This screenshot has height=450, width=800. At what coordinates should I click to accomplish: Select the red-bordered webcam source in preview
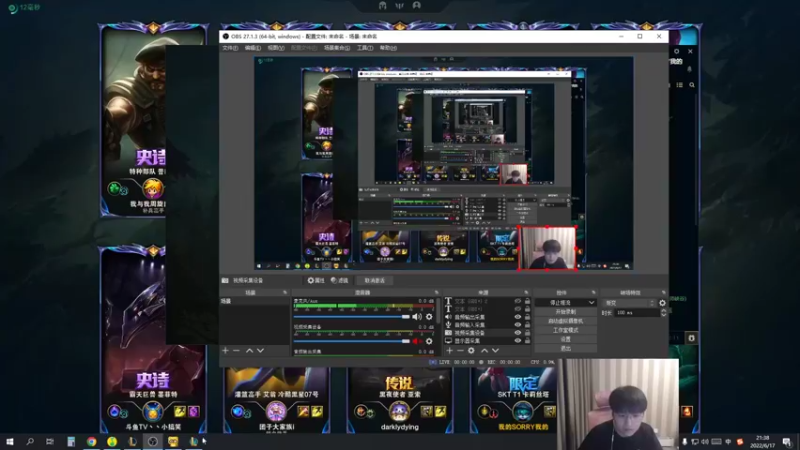[547, 248]
